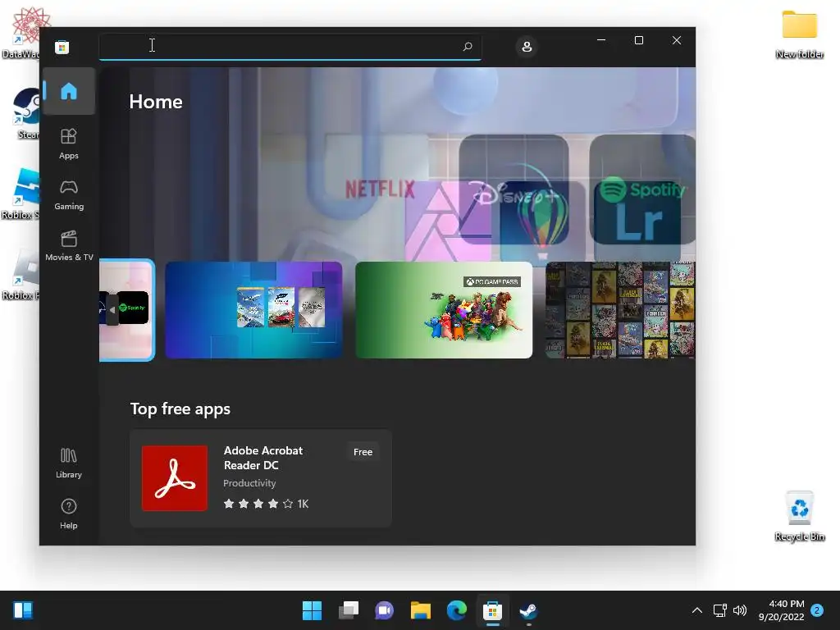The image size is (840, 630).
Task: Open the Help section in sidebar
Action: [69, 514]
